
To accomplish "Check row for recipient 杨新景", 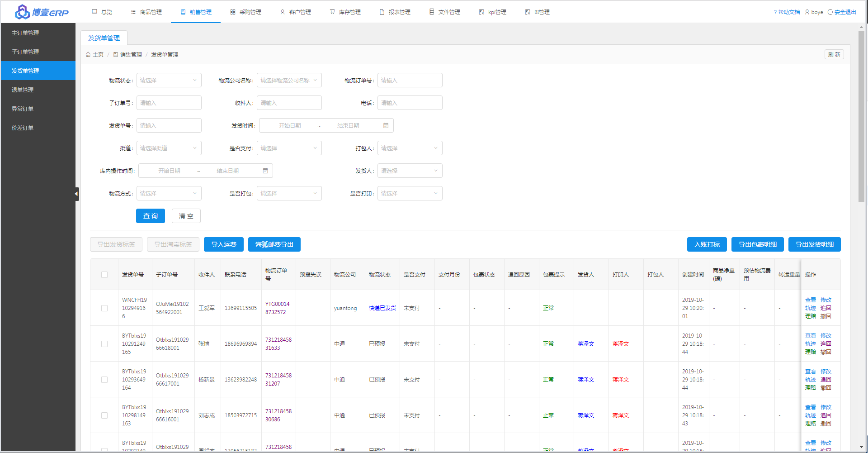I will 104,380.
